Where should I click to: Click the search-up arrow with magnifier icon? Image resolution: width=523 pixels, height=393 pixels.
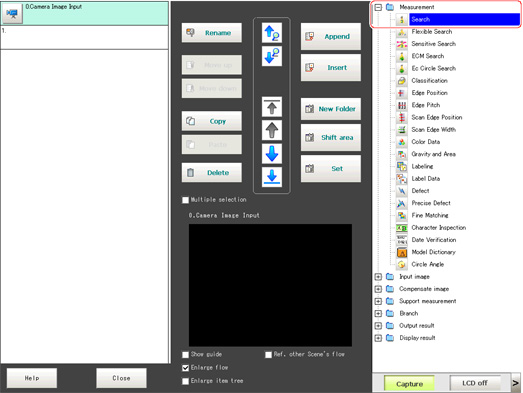tap(272, 33)
